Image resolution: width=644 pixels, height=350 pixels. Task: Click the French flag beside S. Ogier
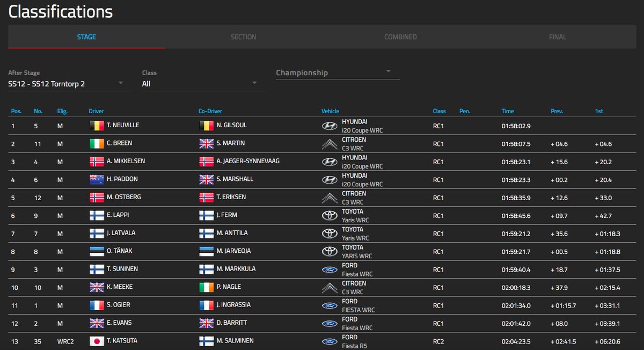tap(97, 305)
